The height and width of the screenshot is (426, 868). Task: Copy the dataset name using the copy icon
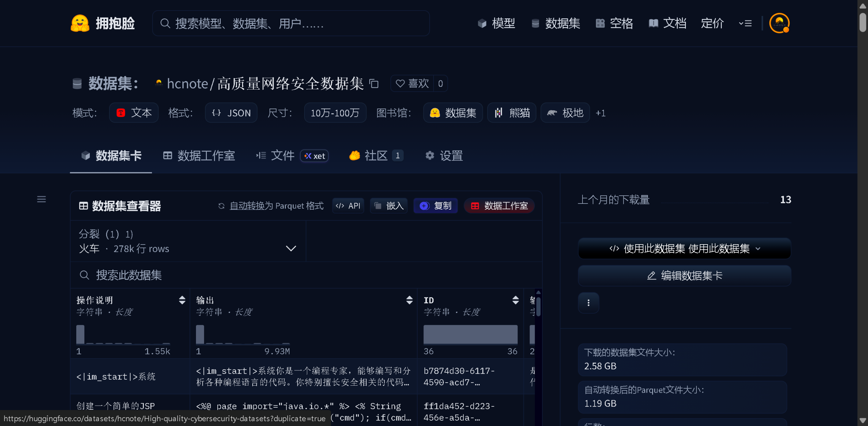click(x=374, y=84)
